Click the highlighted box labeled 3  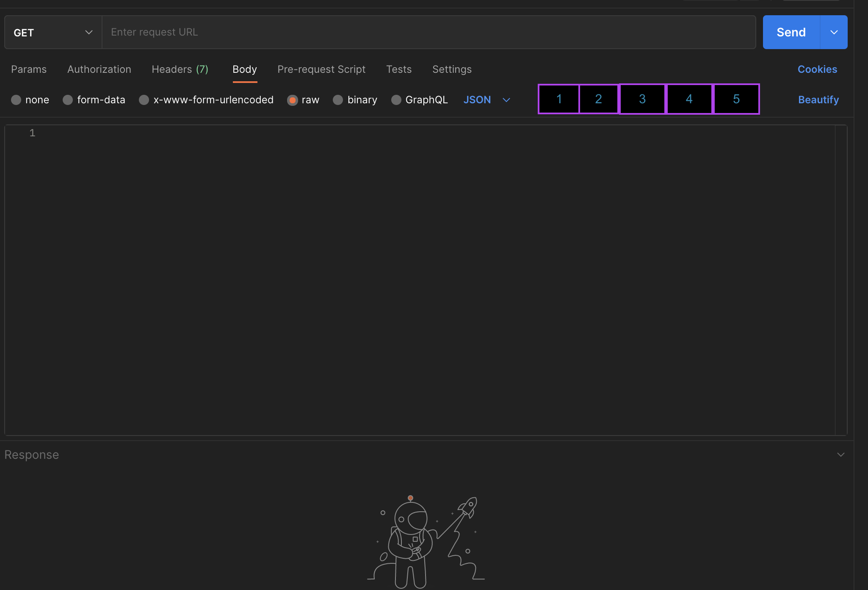642,99
